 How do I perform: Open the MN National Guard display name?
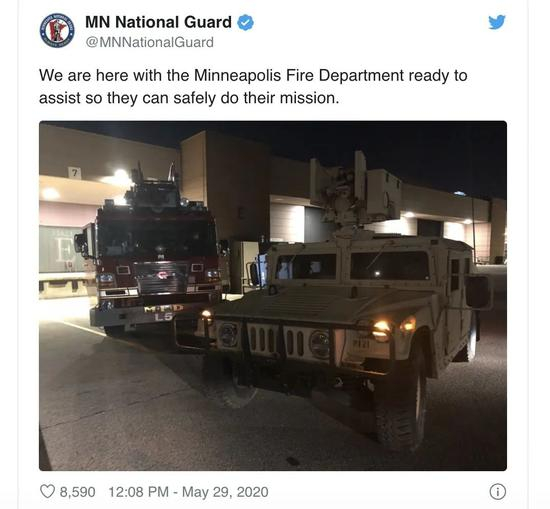(158, 22)
